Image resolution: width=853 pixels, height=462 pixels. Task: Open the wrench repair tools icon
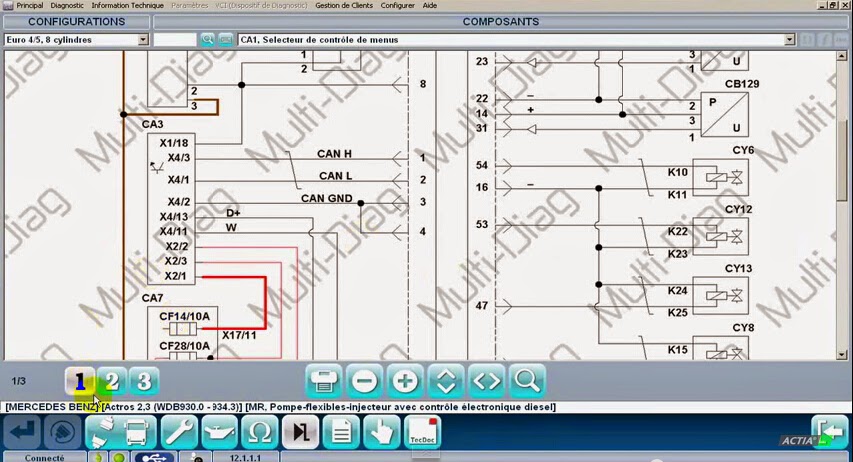(x=179, y=432)
